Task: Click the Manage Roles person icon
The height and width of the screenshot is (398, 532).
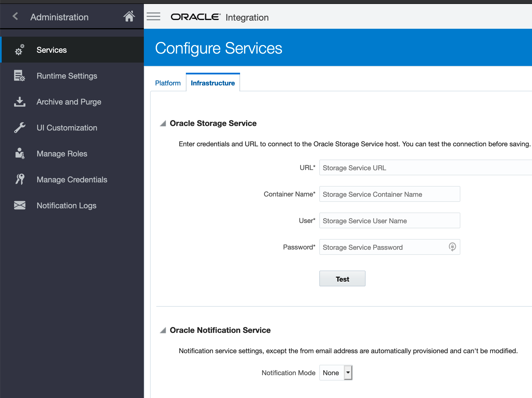Action: [19, 153]
